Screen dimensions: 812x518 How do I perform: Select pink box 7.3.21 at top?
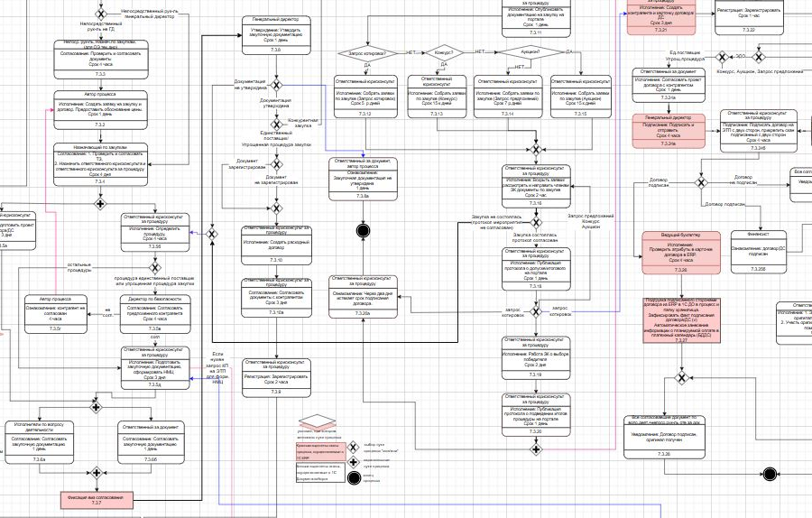pyautogui.click(x=661, y=17)
